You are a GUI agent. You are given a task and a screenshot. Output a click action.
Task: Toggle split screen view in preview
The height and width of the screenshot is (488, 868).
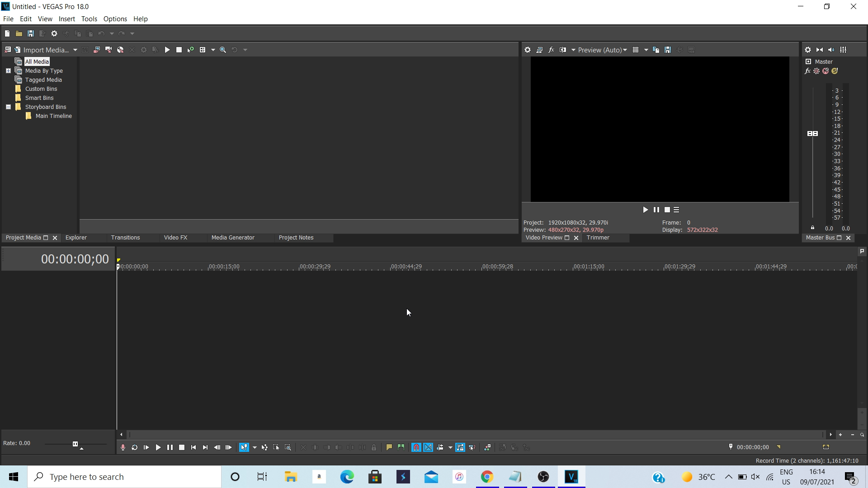click(563, 50)
